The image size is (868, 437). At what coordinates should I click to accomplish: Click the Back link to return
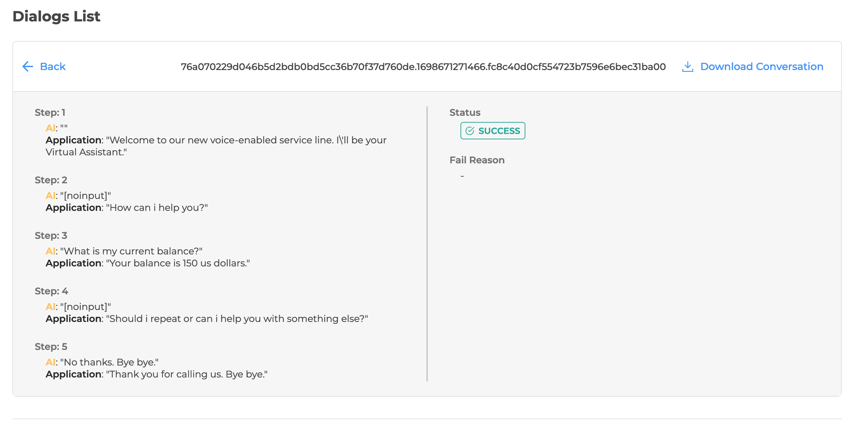[x=53, y=67]
